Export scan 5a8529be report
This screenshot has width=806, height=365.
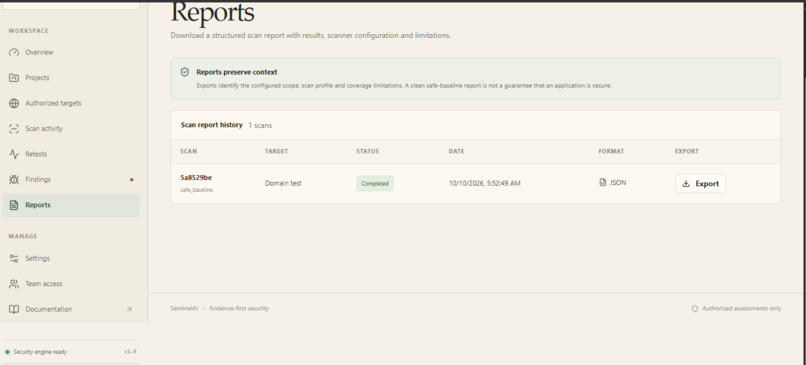700,184
